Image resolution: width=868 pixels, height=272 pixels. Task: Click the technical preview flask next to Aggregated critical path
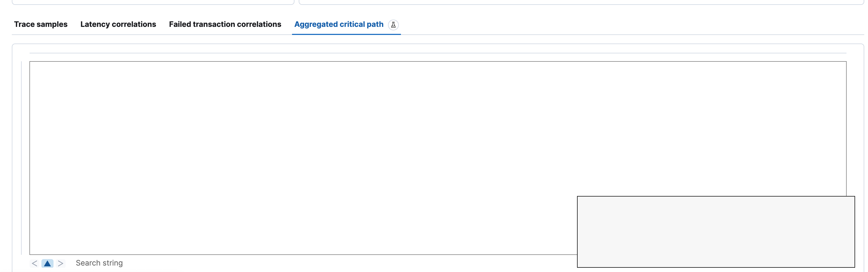pyautogui.click(x=393, y=24)
